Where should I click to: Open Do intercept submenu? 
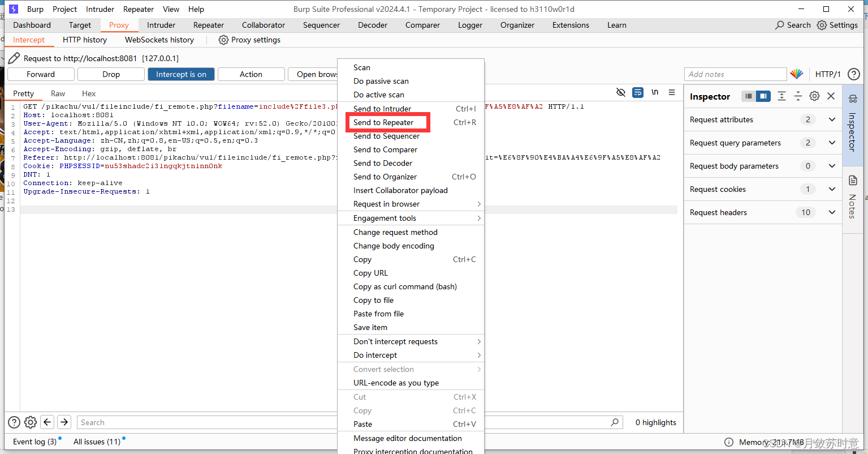[x=411, y=355]
